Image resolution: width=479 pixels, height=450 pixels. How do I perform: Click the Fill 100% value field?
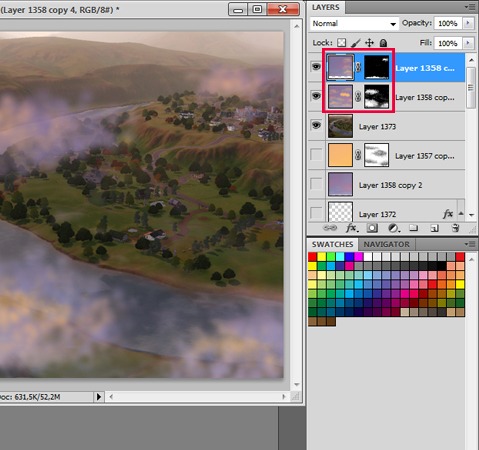click(x=448, y=43)
